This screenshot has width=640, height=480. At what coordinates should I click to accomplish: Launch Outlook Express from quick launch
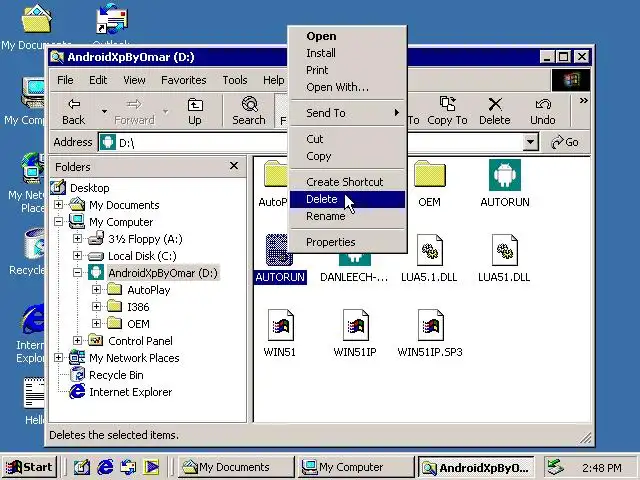point(128,467)
